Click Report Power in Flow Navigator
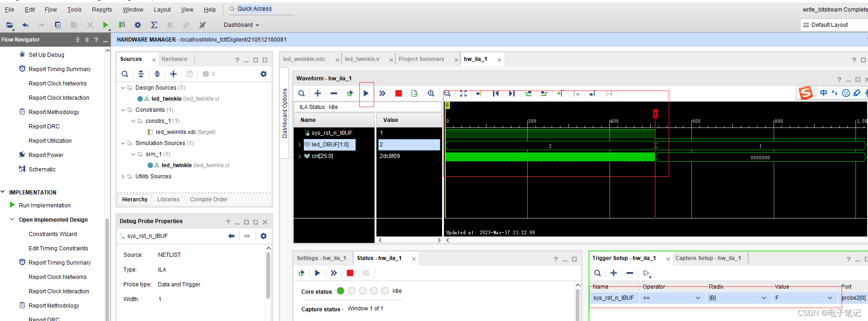 coord(46,155)
